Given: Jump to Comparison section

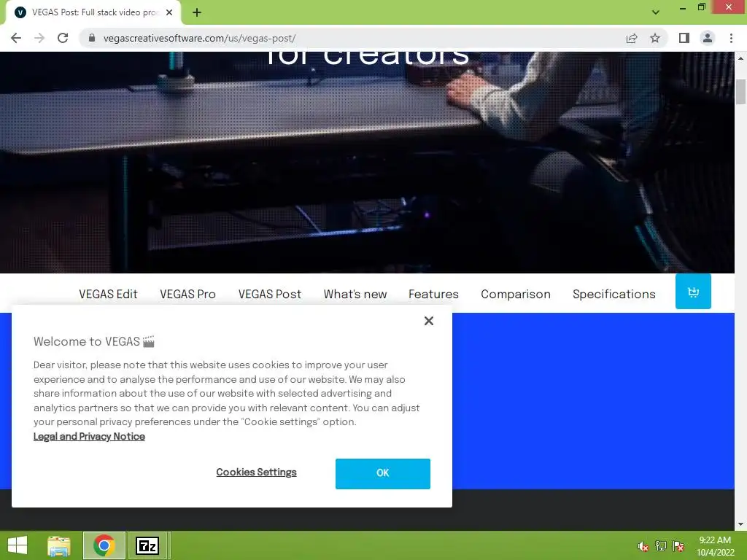Looking at the screenshot, I should (516, 295).
